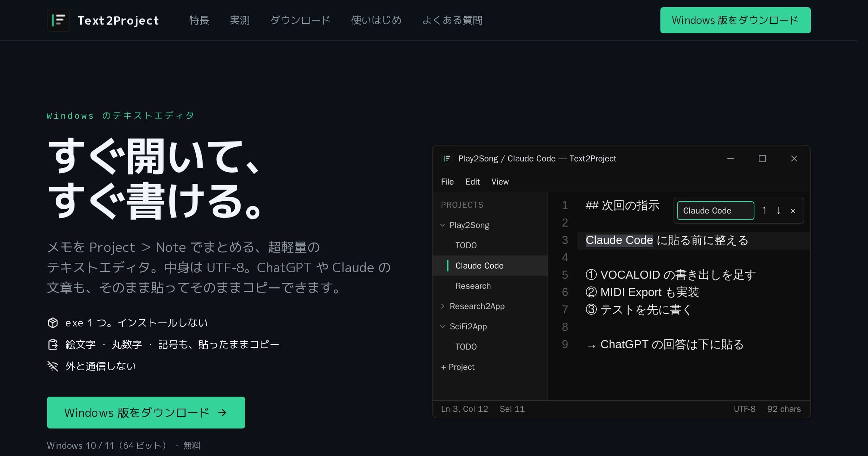Click line → ChatGPT の回答は下に貼る

665,345
